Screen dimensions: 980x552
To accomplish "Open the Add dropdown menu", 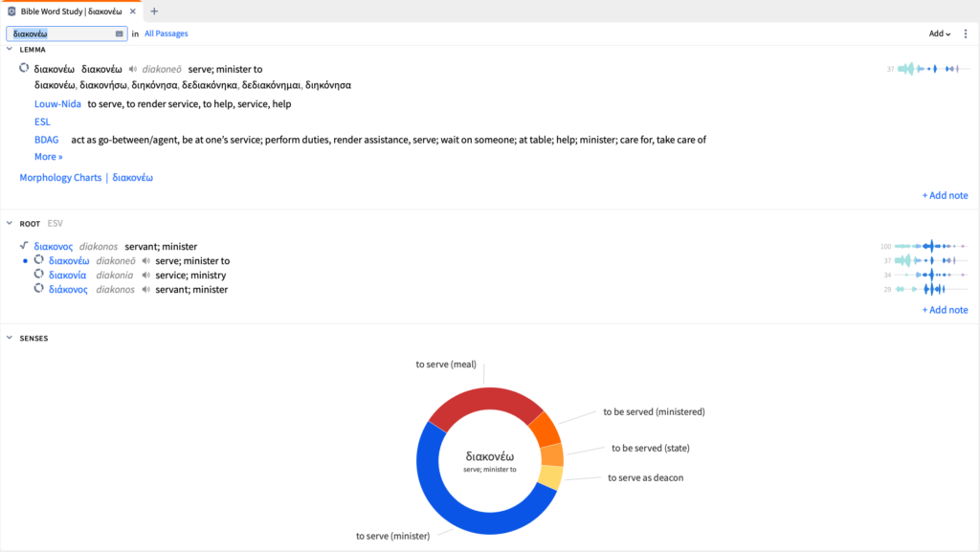I will 939,33.
